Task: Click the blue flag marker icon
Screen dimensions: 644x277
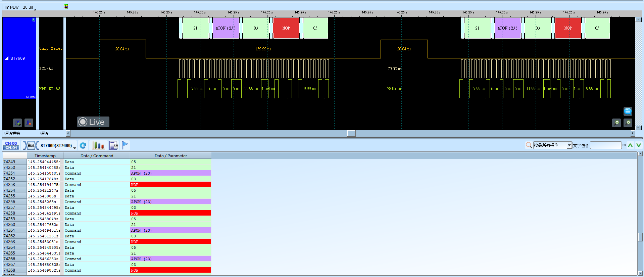Action: (x=125, y=145)
